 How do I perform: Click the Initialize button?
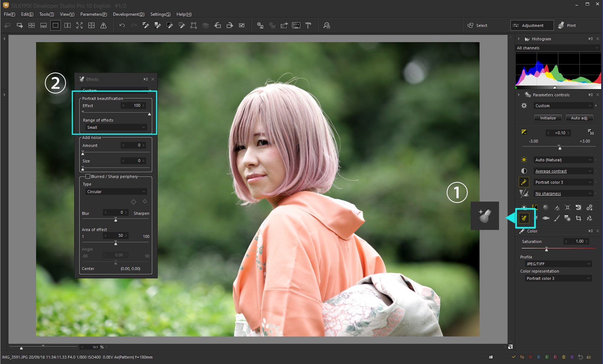click(x=548, y=118)
